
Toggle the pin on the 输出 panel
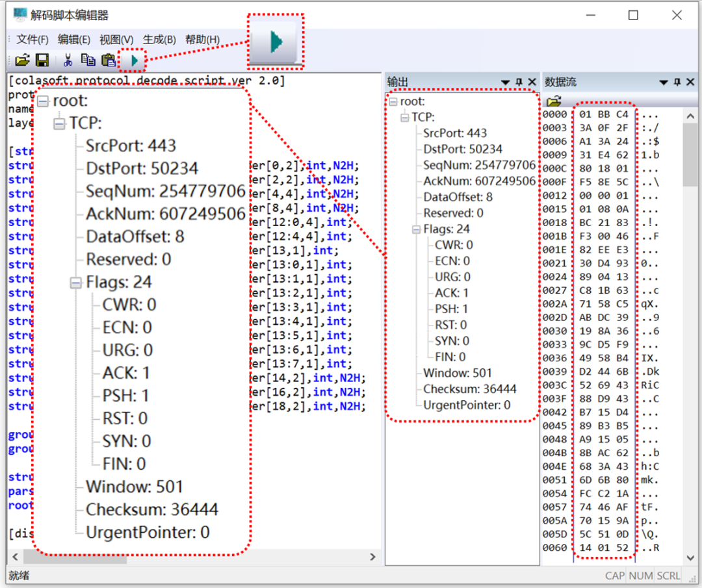coord(519,82)
